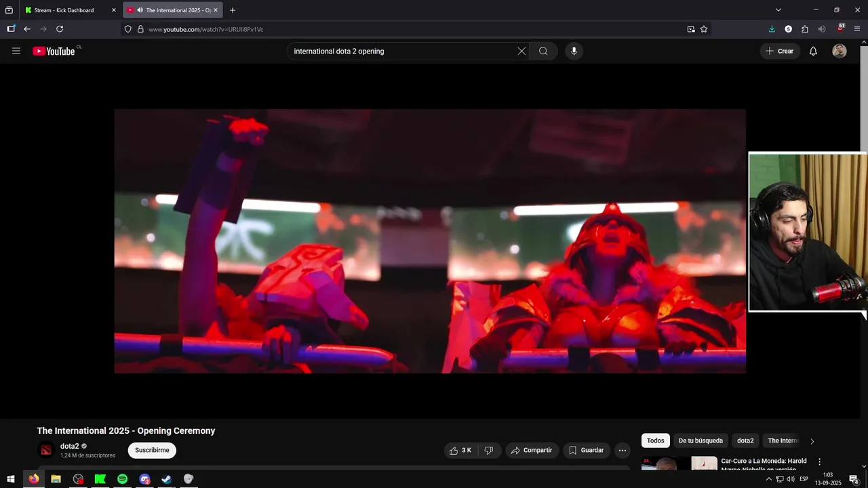This screenshot has width=868, height=488.
Task: Open Steam from the taskbar
Action: pyautogui.click(x=166, y=479)
